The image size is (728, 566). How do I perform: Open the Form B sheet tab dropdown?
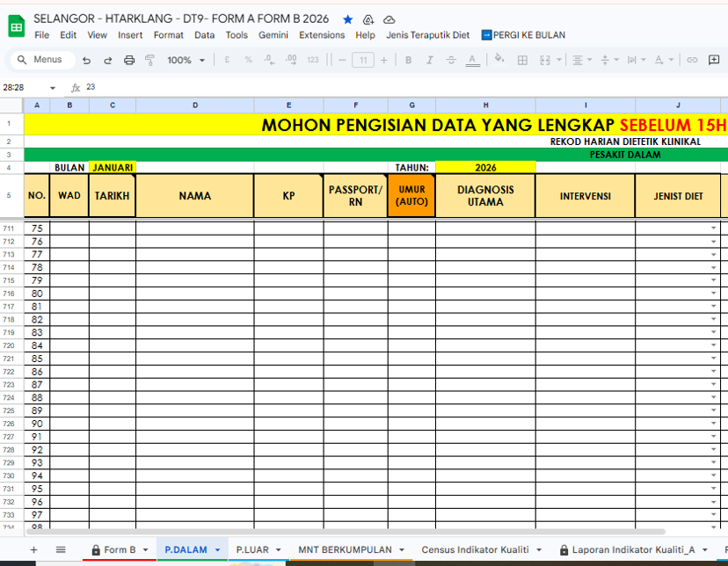[143, 549]
